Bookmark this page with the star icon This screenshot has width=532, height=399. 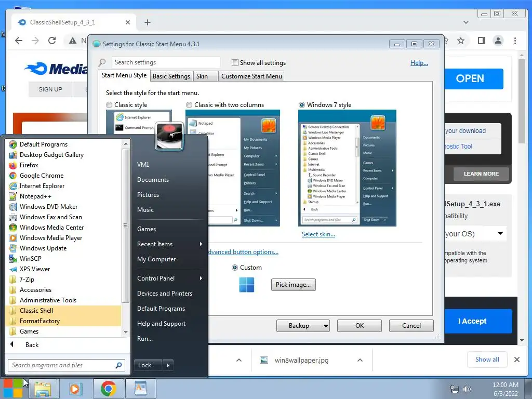click(x=460, y=41)
